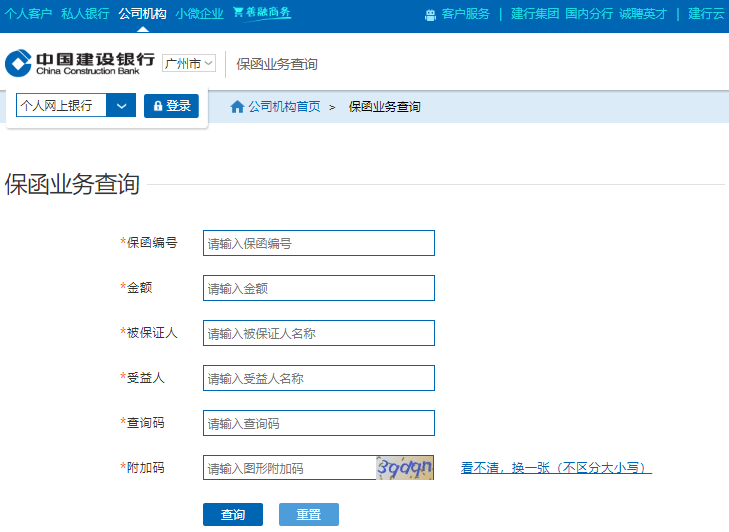Open the 善融商务 shopping cart link
Image resolution: width=729 pixels, height=532 pixels.
click(x=262, y=13)
